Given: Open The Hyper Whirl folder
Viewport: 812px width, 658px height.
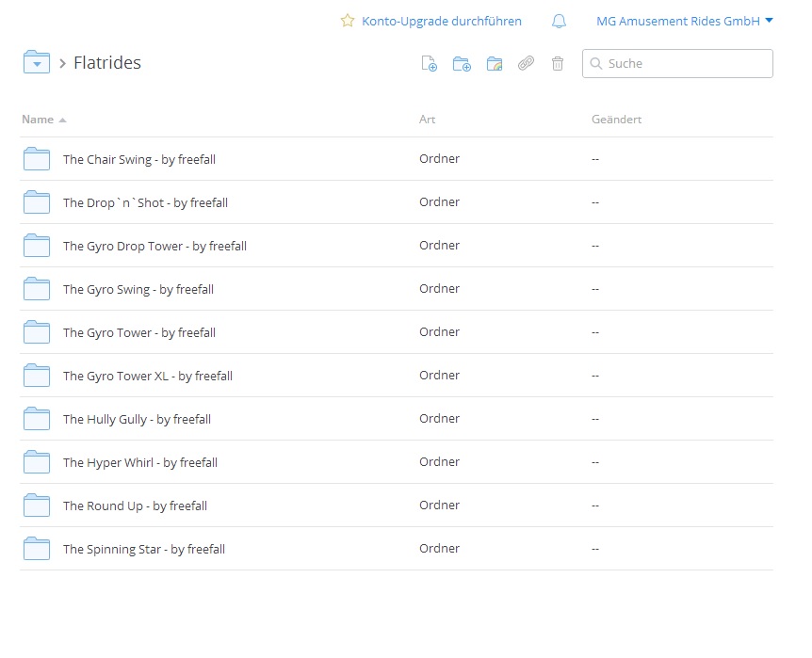Looking at the screenshot, I should 139,462.
